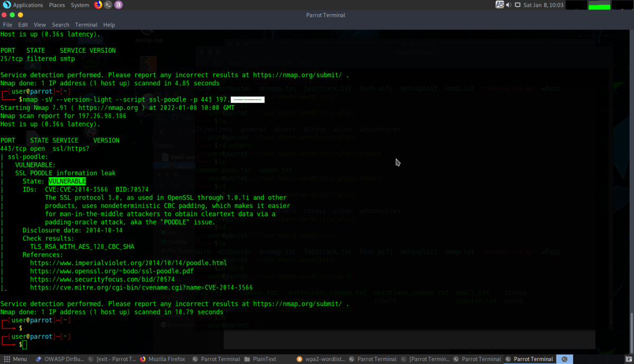Click the volume speaker icon in tray

pos(508,5)
